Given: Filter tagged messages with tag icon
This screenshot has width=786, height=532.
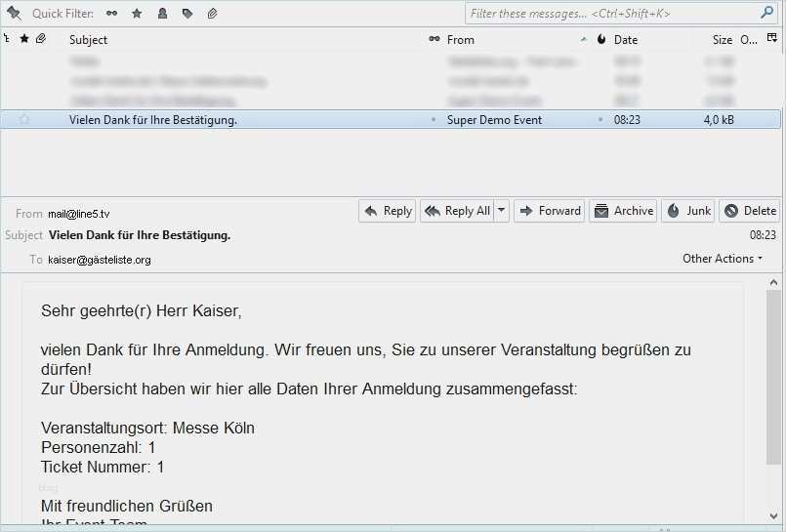Looking at the screenshot, I should point(187,14).
